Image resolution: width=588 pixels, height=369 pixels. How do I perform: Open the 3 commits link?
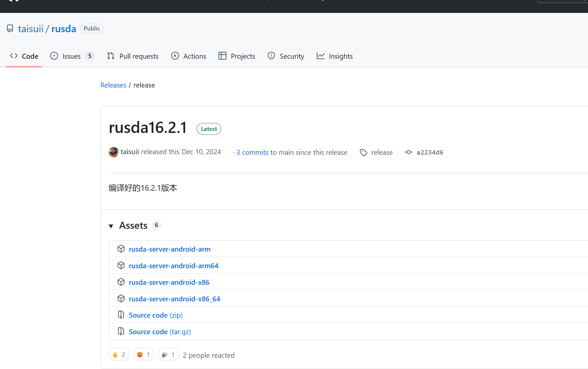pyautogui.click(x=252, y=153)
